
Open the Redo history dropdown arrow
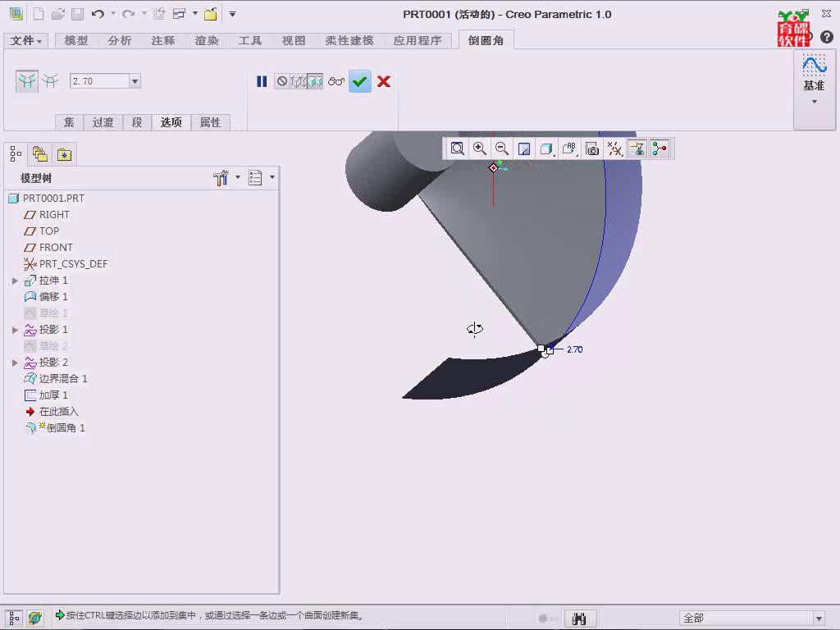click(x=144, y=14)
